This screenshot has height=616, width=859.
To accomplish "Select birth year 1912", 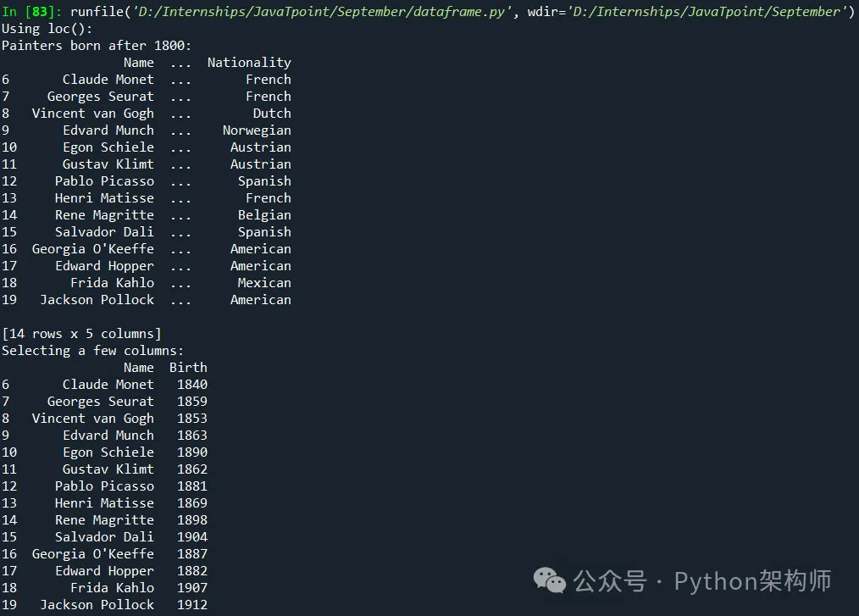I will (x=192, y=605).
